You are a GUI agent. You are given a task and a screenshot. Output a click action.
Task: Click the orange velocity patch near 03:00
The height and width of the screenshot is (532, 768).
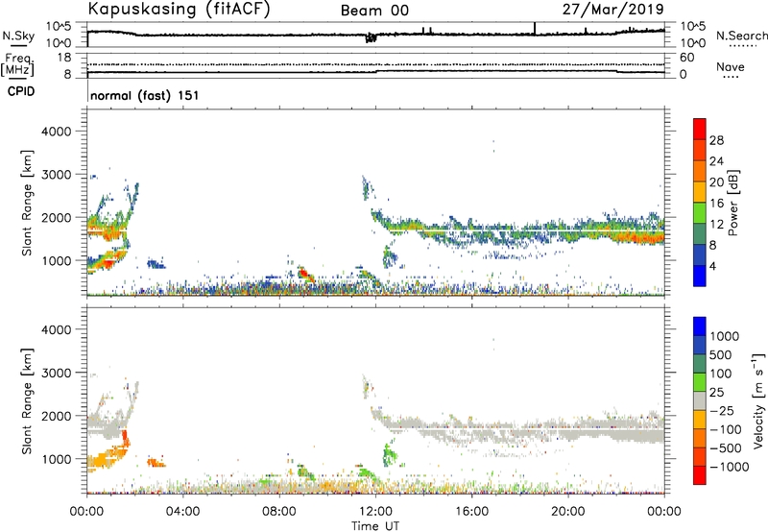(x=156, y=462)
